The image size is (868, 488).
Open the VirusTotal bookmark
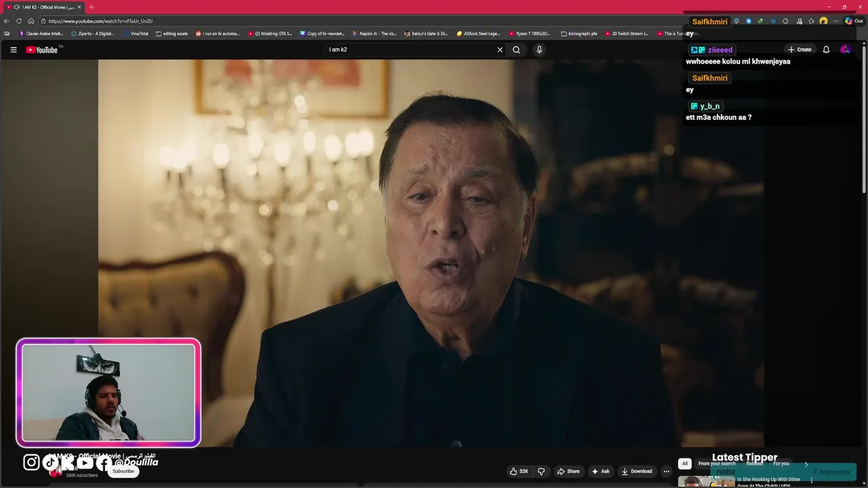click(x=136, y=33)
